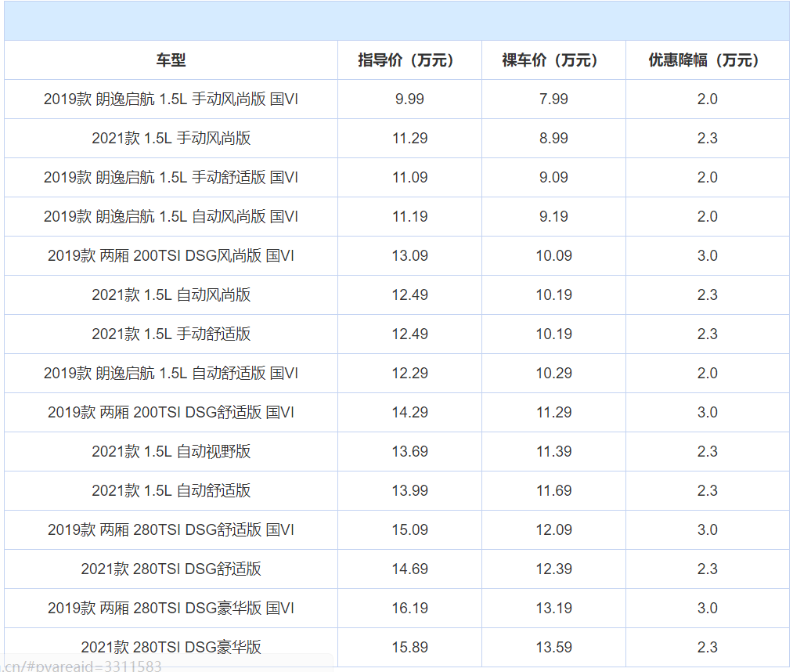
Task: Select the 2021款 1.5L 手动风尚版 model name
Action: pyautogui.click(x=171, y=138)
